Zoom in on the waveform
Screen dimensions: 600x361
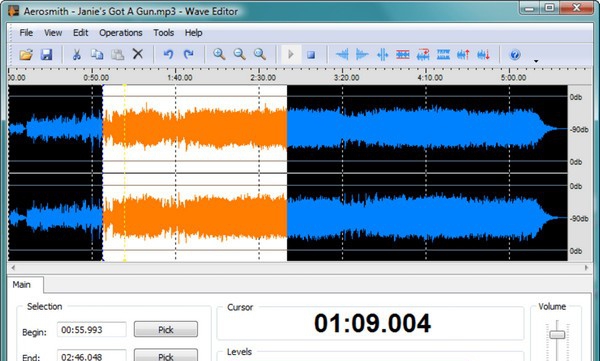219,54
